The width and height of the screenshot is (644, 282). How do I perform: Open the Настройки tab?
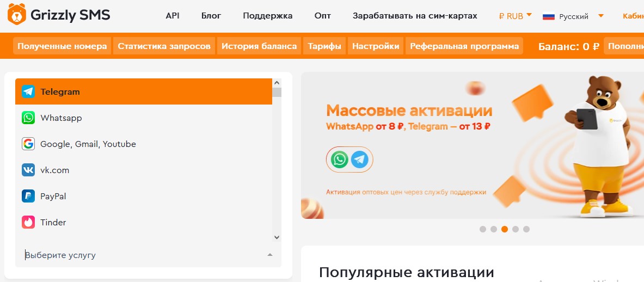376,46
